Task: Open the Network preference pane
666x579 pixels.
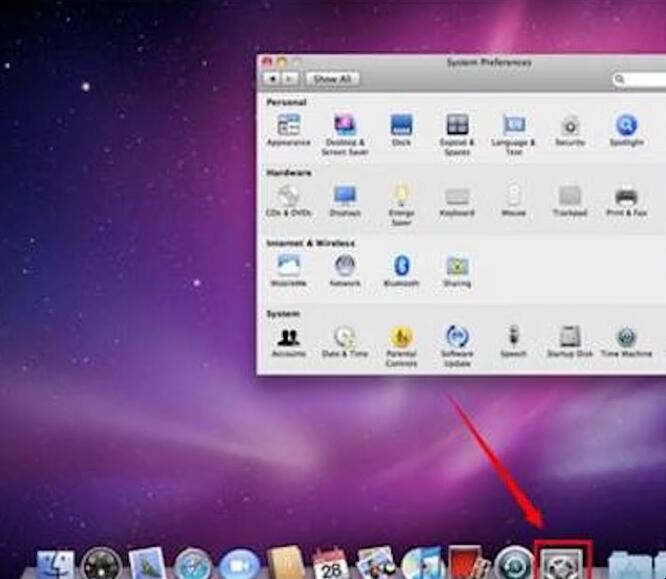Action: click(345, 267)
